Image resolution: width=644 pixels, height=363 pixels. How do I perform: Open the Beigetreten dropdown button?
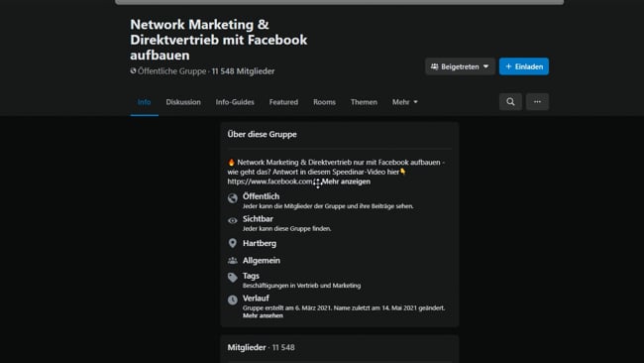pyautogui.click(x=460, y=66)
